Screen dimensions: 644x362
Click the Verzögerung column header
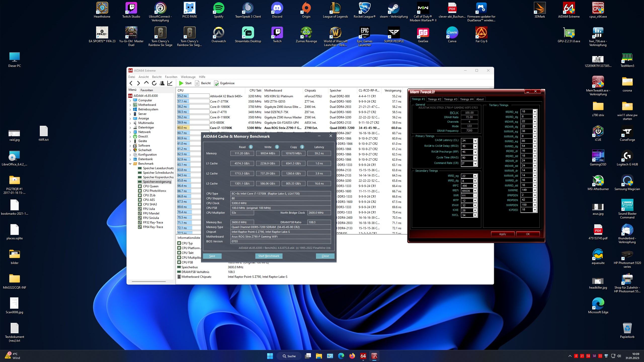[393, 90]
